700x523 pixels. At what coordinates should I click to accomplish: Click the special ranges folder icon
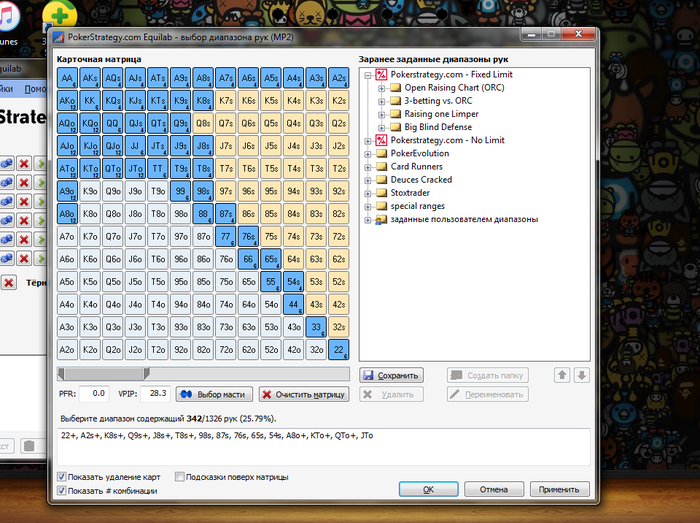pyautogui.click(x=381, y=206)
